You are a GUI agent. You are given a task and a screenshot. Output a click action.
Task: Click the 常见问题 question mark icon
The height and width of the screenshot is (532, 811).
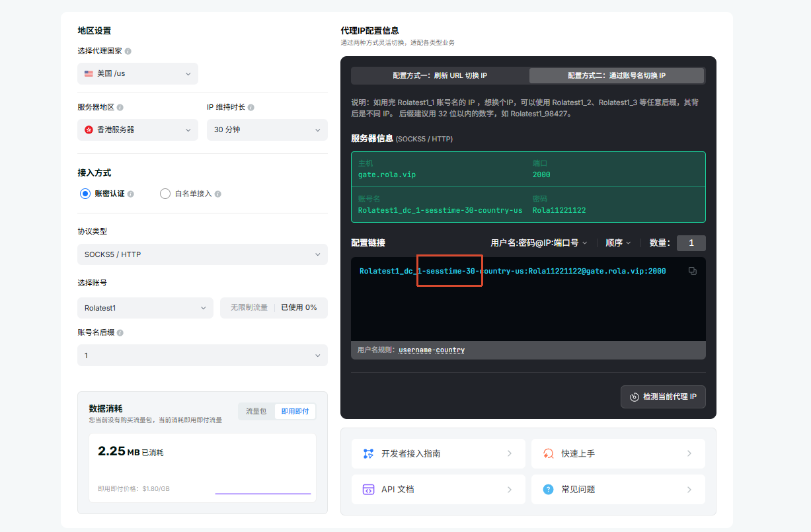click(x=548, y=490)
